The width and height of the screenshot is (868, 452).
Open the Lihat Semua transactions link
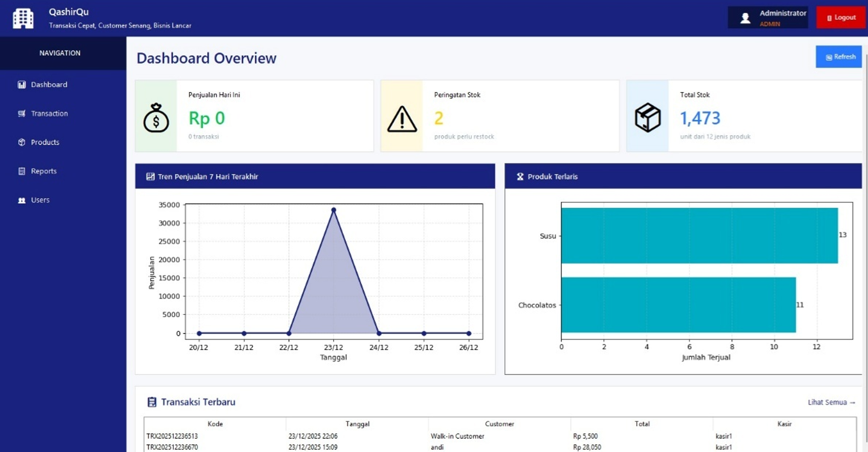tap(831, 402)
